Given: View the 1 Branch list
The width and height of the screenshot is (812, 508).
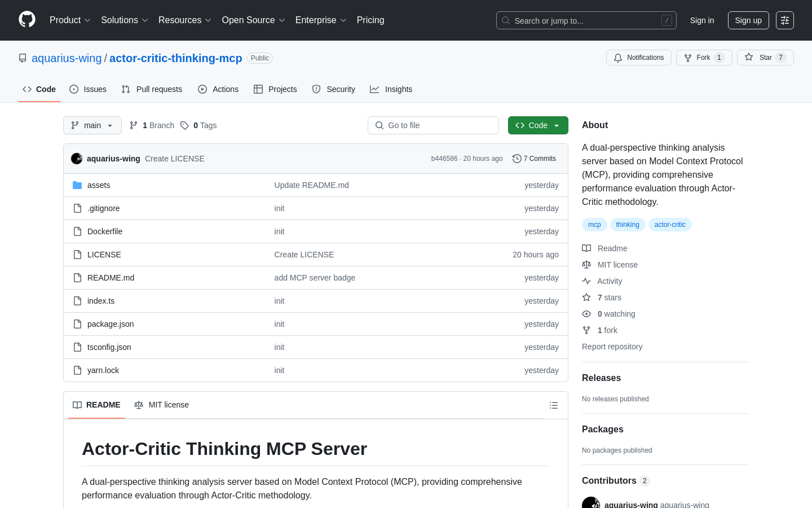Looking at the screenshot, I should point(152,125).
